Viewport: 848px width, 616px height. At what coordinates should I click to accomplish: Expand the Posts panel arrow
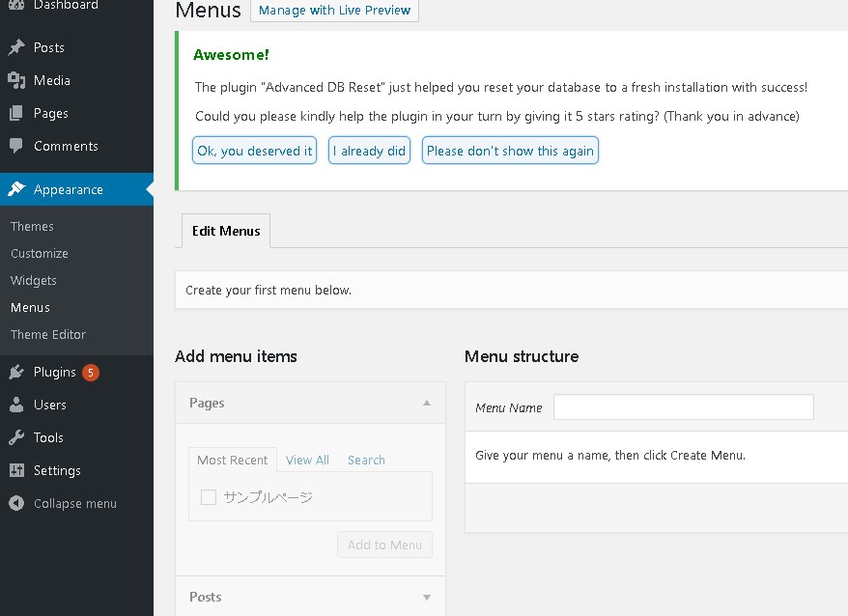pos(427,597)
